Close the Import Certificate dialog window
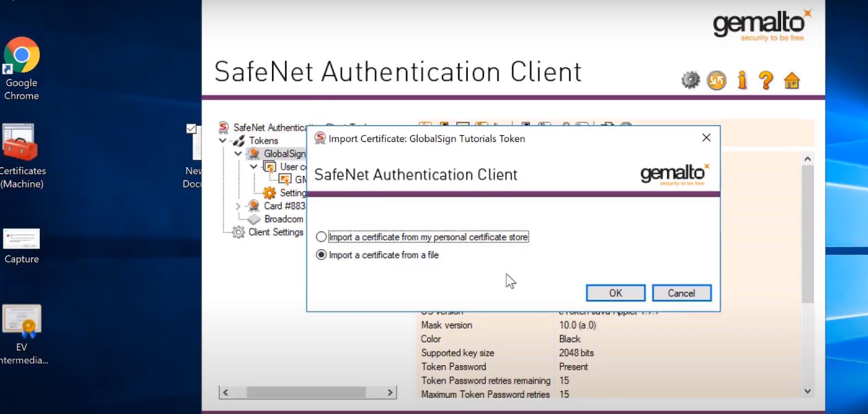Image resolution: width=868 pixels, height=414 pixels. (x=706, y=138)
